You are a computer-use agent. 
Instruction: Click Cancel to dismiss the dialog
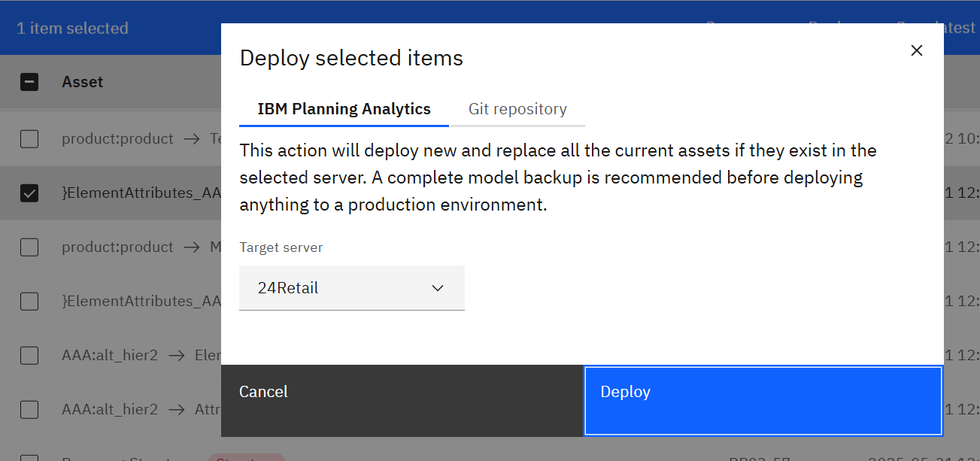tap(262, 391)
